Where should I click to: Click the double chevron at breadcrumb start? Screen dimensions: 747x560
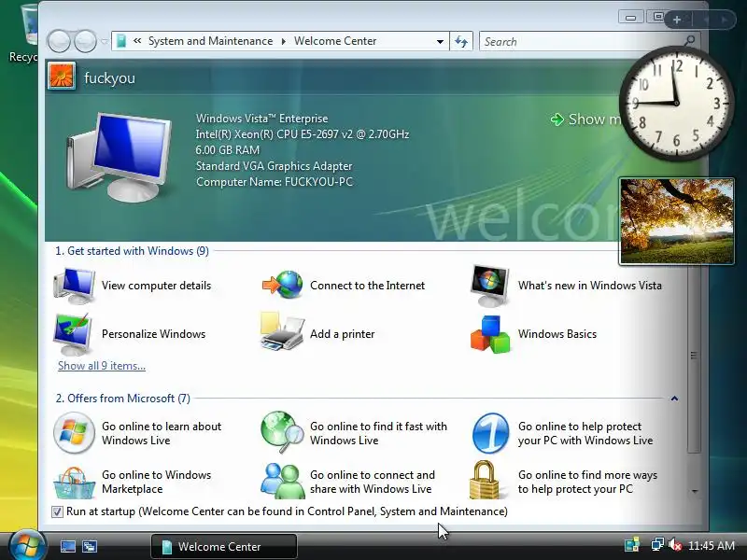click(x=137, y=41)
